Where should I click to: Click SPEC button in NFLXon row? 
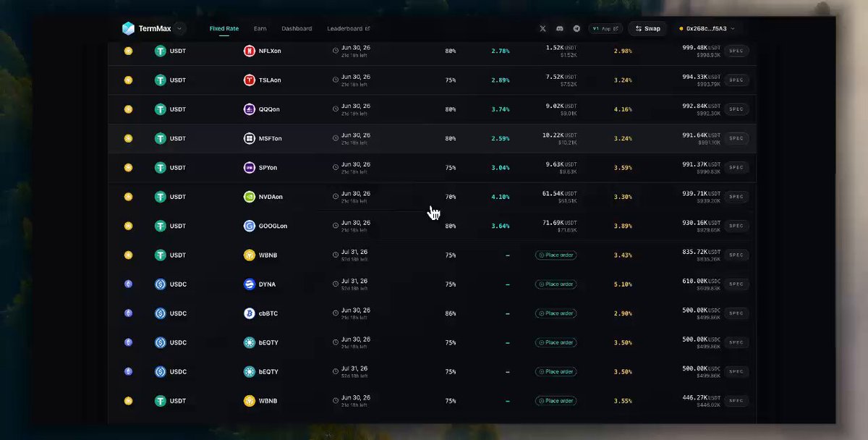pos(736,51)
